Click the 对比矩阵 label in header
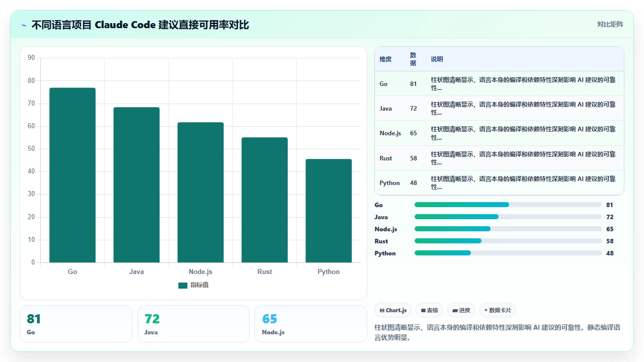644x362 pixels. (610, 24)
